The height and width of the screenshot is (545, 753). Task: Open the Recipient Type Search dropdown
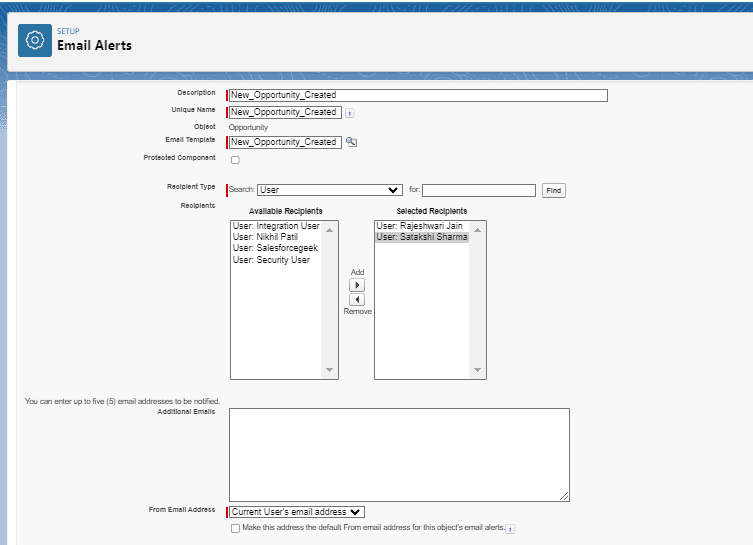[329, 190]
